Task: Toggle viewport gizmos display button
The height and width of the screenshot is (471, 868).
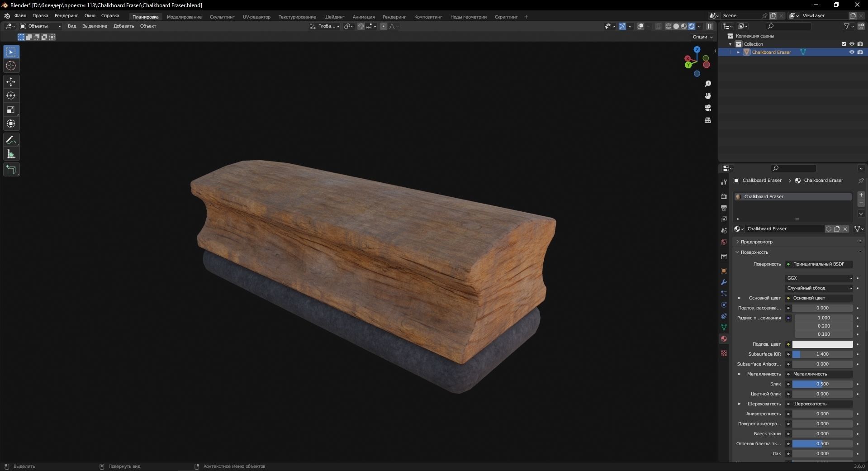Action: pos(622,26)
